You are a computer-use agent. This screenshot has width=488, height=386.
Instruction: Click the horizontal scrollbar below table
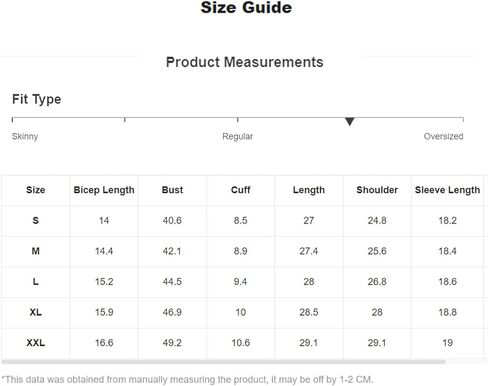point(223,362)
